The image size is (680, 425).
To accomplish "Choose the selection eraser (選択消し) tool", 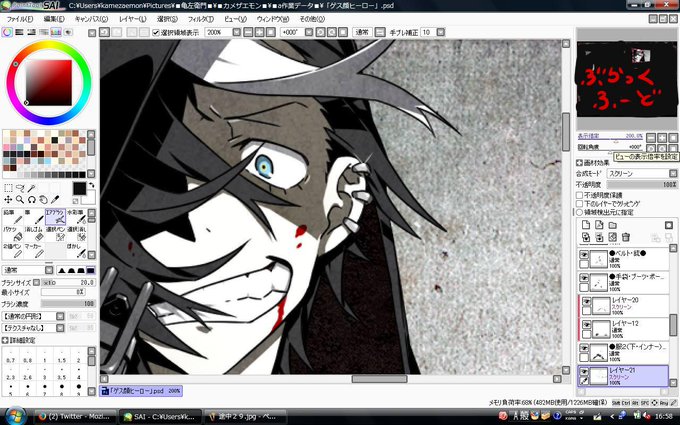I will (x=77, y=234).
